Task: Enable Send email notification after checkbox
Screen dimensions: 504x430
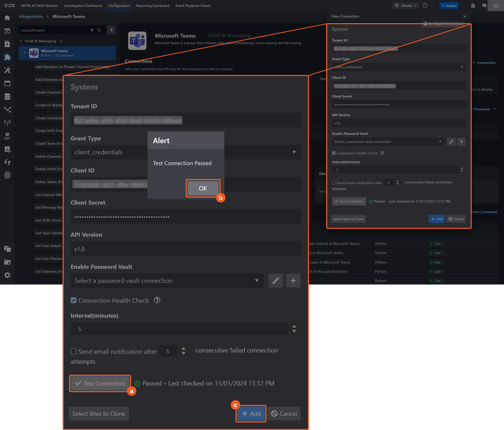Action: click(x=73, y=351)
